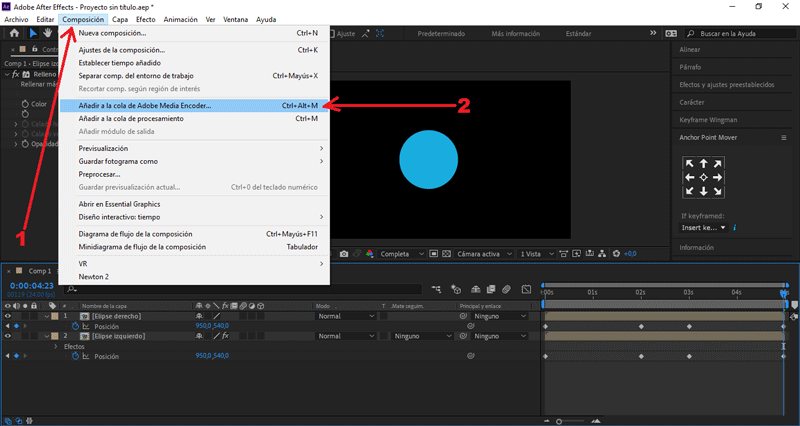Toggle transparency grid icon in viewer
Viewport: 800px width, 426px height.
(x=446, y=254)
